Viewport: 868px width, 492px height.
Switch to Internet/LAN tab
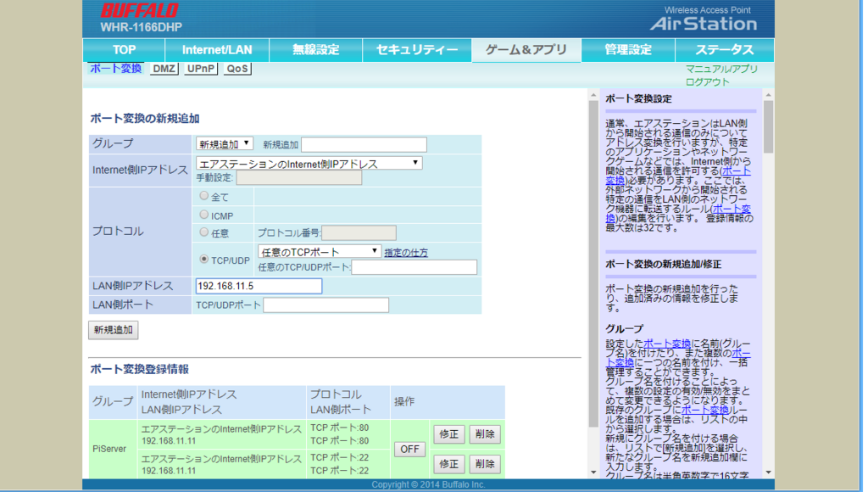[217, 50]
